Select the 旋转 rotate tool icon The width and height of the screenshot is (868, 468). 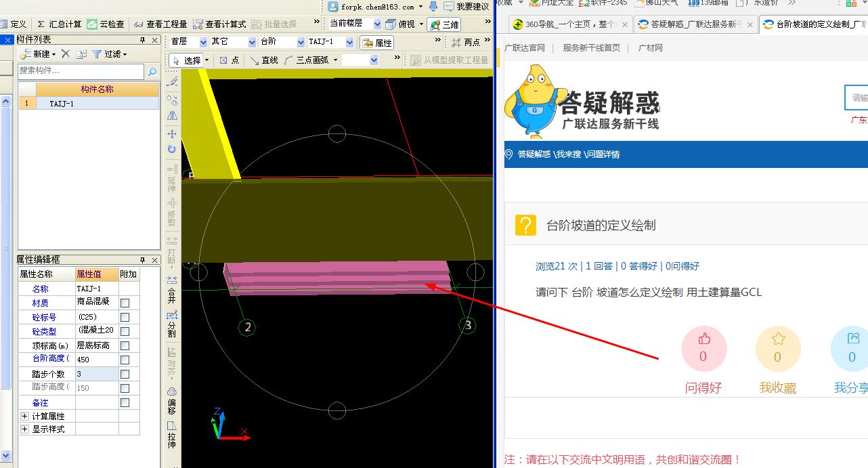(x=172, y=149)
